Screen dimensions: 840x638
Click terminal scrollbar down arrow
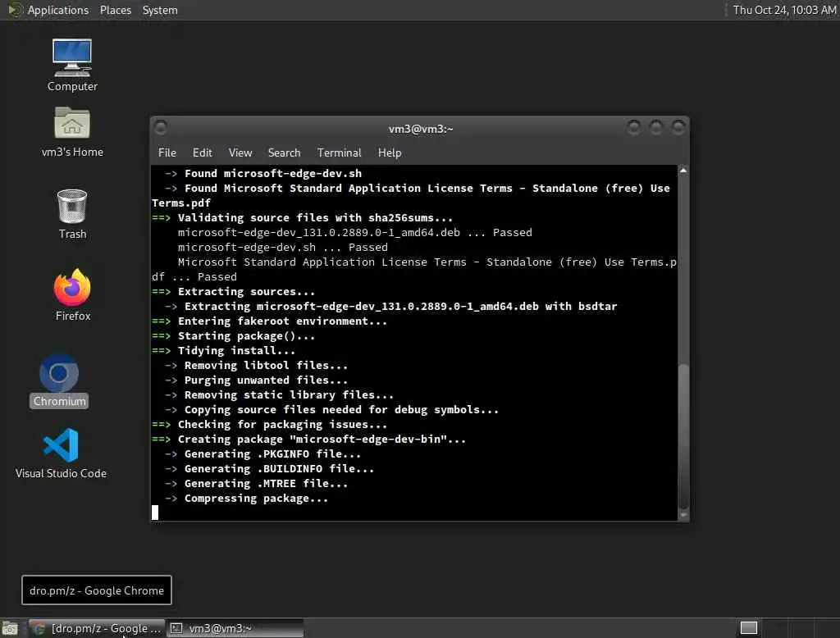[x=683, y=515]
